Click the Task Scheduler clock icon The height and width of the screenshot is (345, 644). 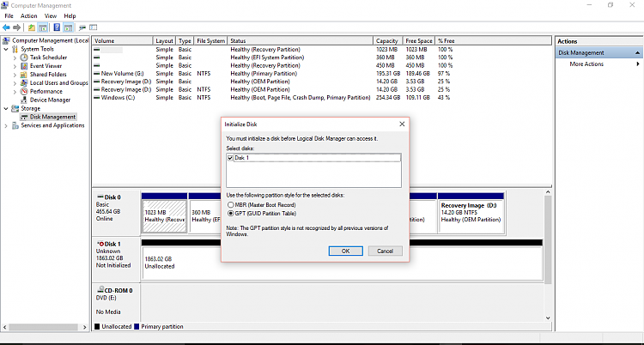pos(24,57)
